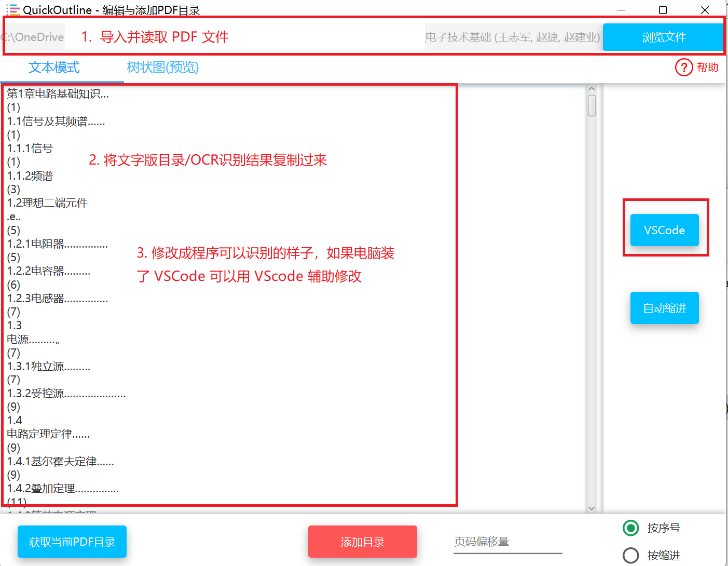
Task: Click the scrollbar up arrow
Action: pos(592,89)
